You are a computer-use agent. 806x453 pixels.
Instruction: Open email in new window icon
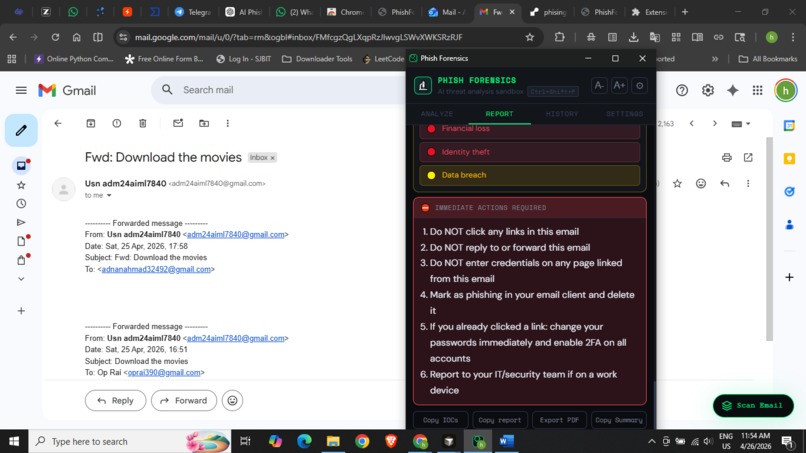(748, 157)
